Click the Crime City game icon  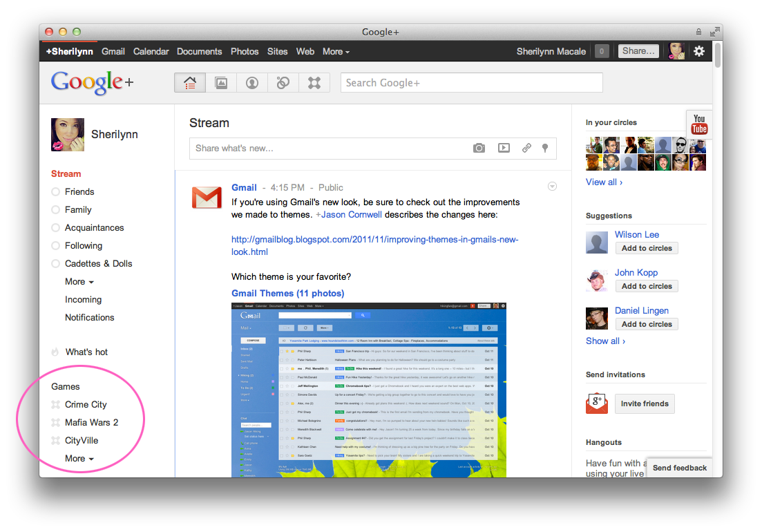click(x=56, y=404)
